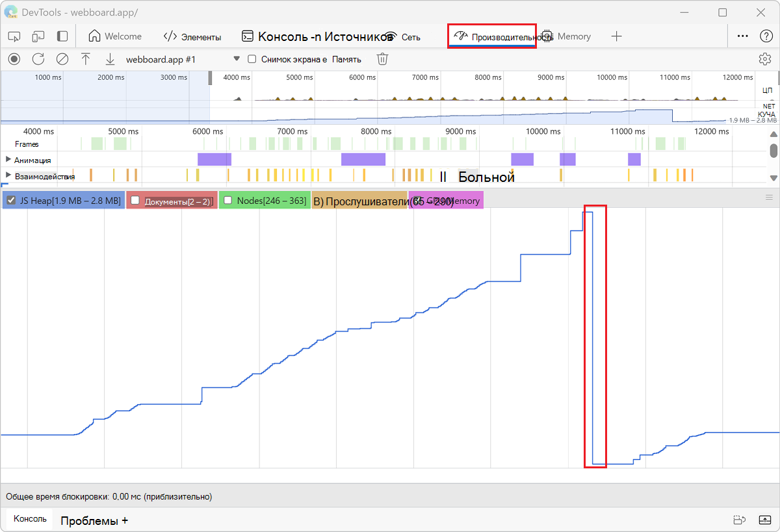780x532 pixels.
Task: Click the hamburger menu icon above the memory chart
Action: coord(769,197)
